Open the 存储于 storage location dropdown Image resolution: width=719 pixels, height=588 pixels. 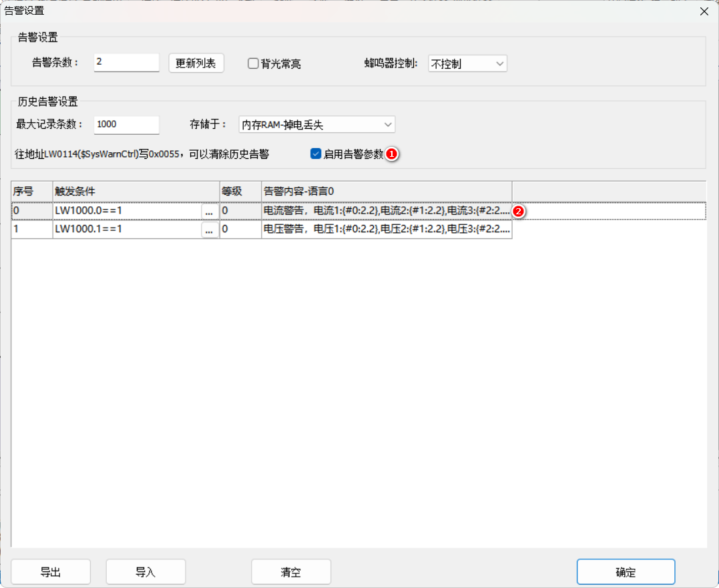316,125
